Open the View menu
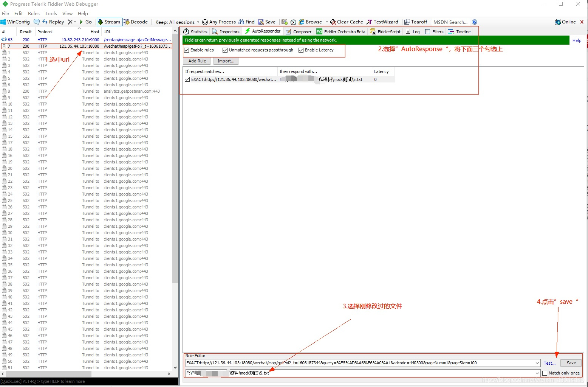Screen dimensions: 588x387 [67, 13]
